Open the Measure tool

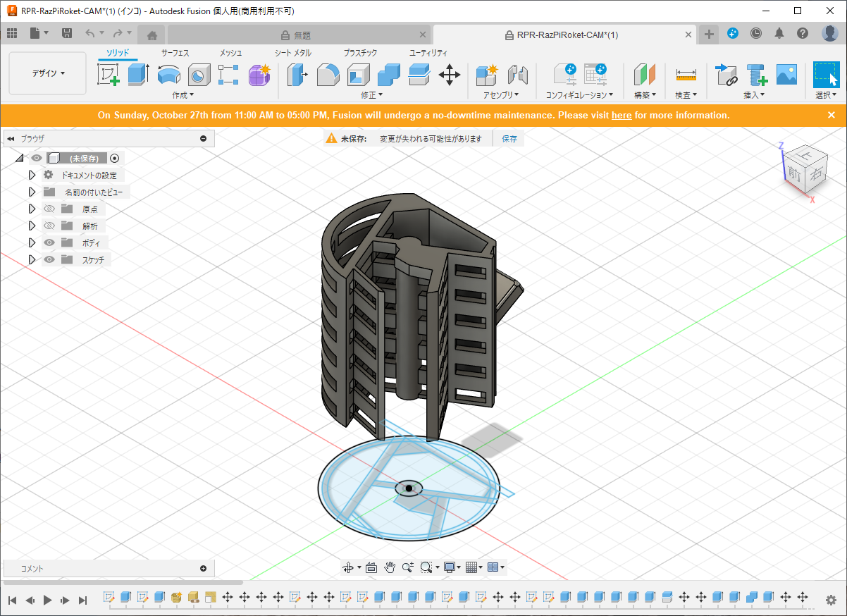[685, 74]
